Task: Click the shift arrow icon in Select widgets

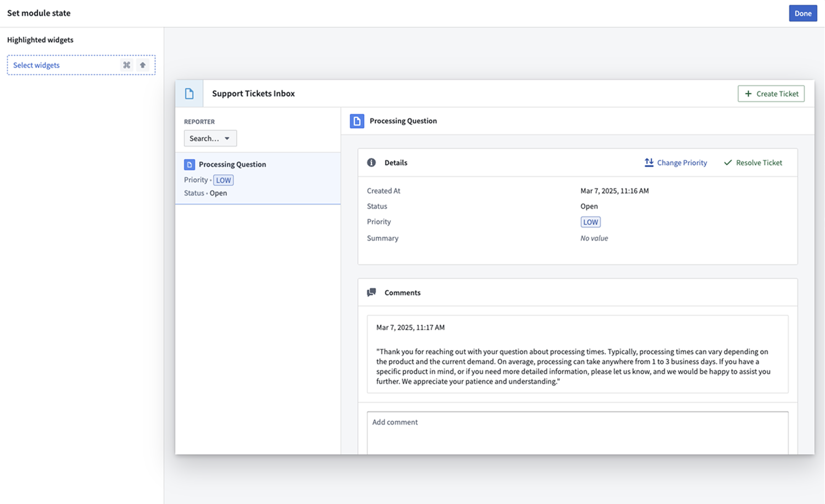Action: 143,65
